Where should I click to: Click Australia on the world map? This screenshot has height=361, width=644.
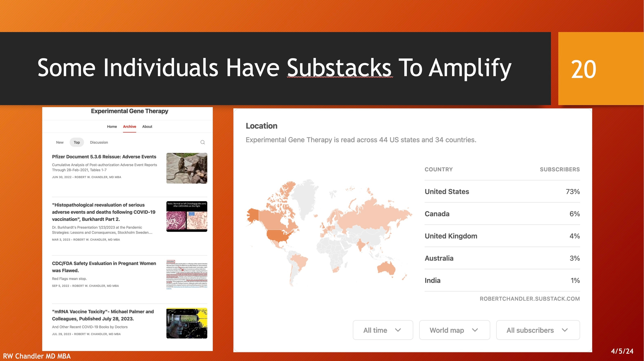[387, 268]
